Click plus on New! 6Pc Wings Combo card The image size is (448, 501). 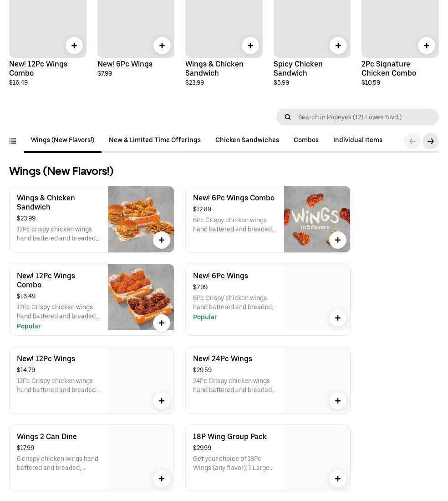pyautogui.click(x=338, y=240)
